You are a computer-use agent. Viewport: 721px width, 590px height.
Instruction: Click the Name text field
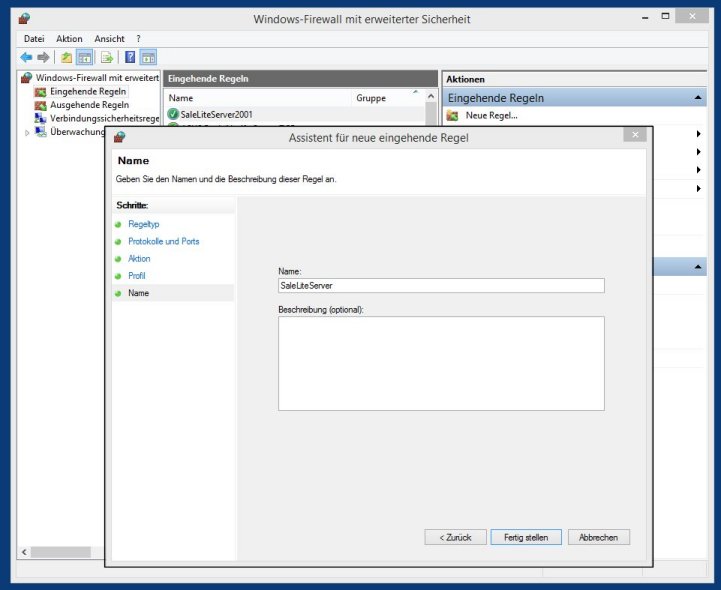[441, 285]
